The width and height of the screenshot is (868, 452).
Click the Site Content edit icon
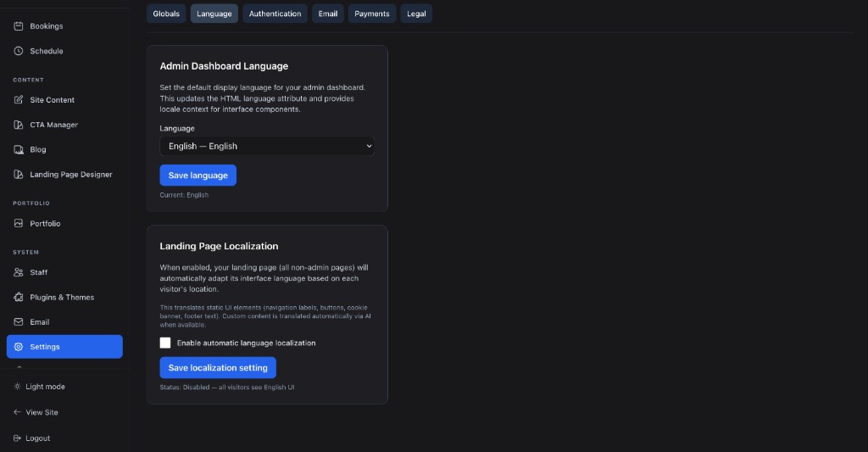click(x=19, y=100)
